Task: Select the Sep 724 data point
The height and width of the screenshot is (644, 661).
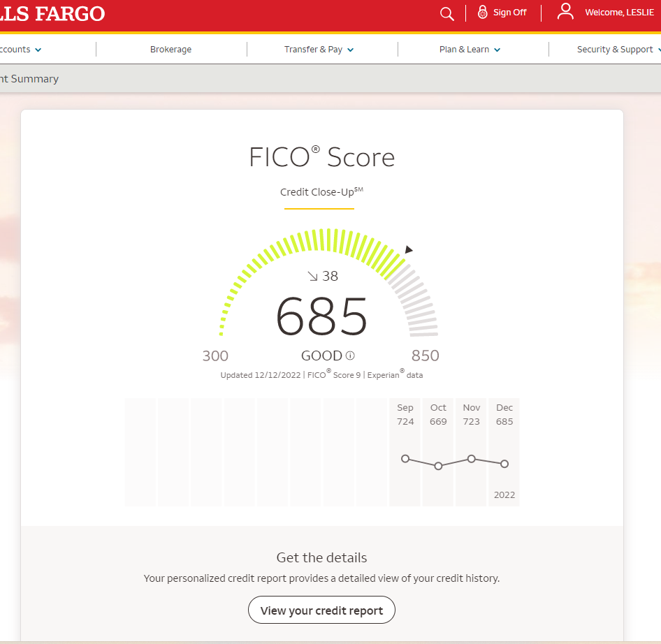Action: 405,459
